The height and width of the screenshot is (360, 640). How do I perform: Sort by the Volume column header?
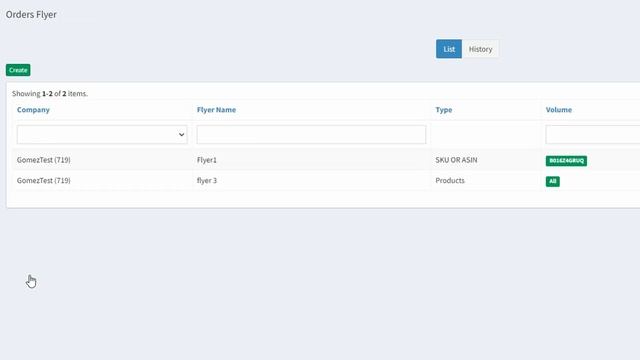coord(558,110)
